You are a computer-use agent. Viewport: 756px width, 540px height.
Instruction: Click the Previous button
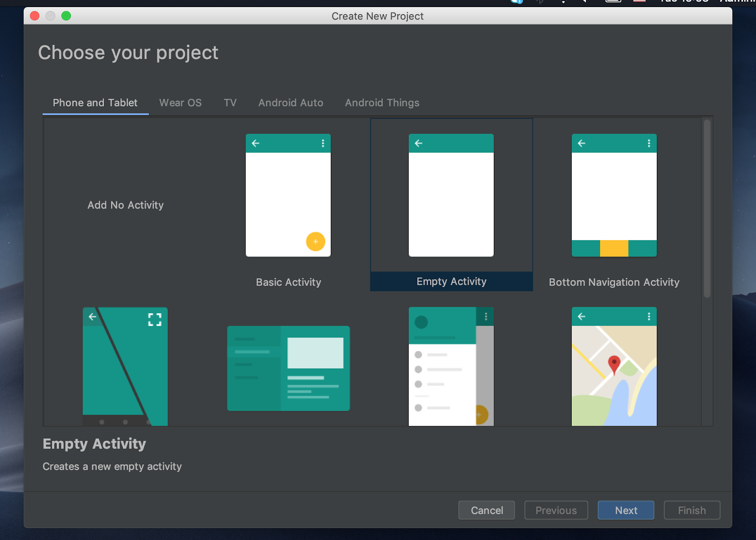point(556,510)
